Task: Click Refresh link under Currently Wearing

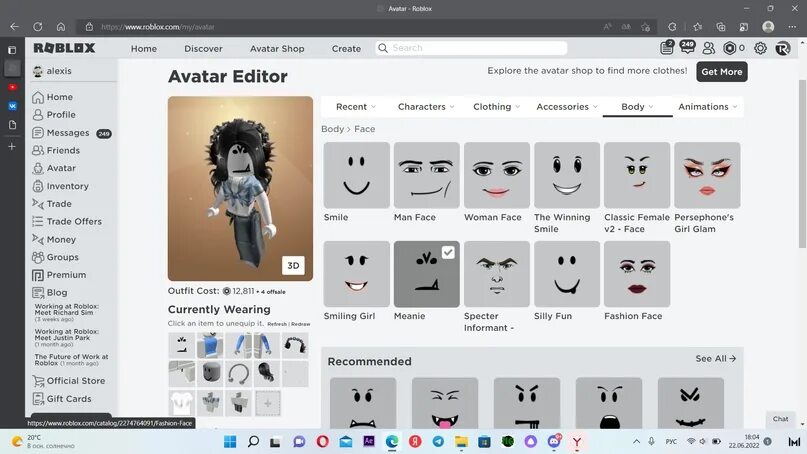Action: (x=277, y=324)
